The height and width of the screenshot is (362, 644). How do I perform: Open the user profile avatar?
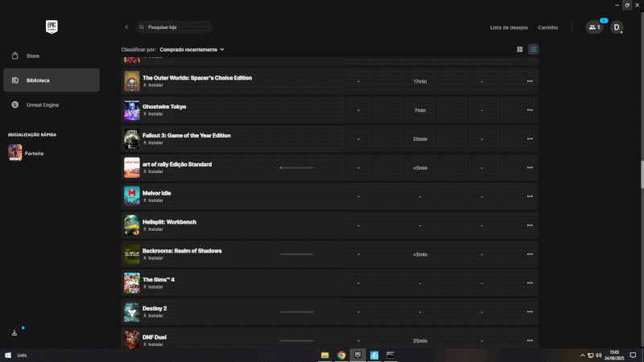[617, 27]
